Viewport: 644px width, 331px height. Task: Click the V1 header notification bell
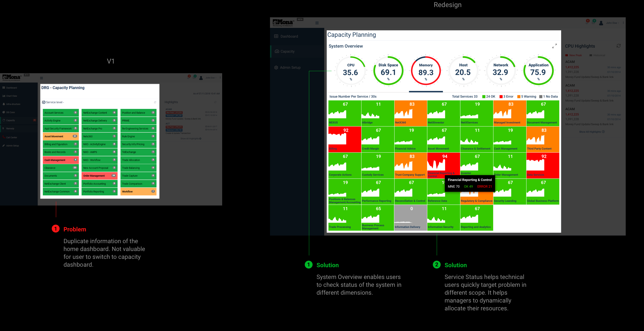188,78
